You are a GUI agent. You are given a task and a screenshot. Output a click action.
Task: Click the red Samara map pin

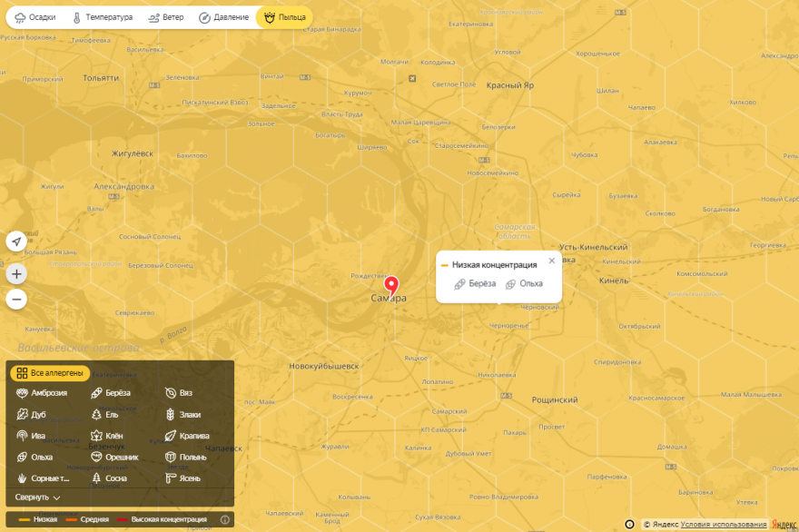pos(391,282)
